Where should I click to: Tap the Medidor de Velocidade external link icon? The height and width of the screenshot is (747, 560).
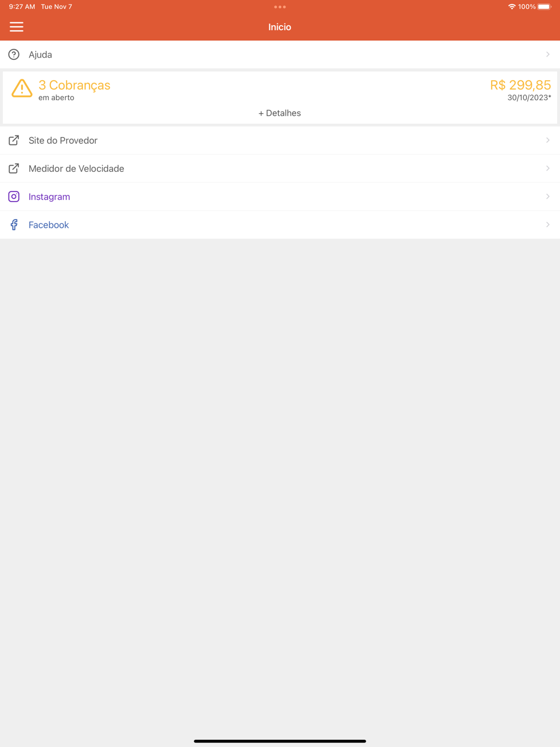(x=14, y=169)
